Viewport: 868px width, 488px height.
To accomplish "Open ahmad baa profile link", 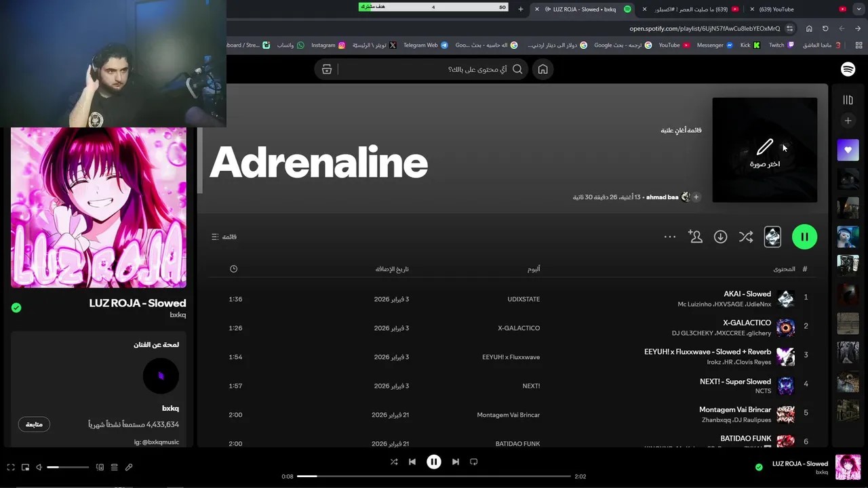I will pos(662,197).
